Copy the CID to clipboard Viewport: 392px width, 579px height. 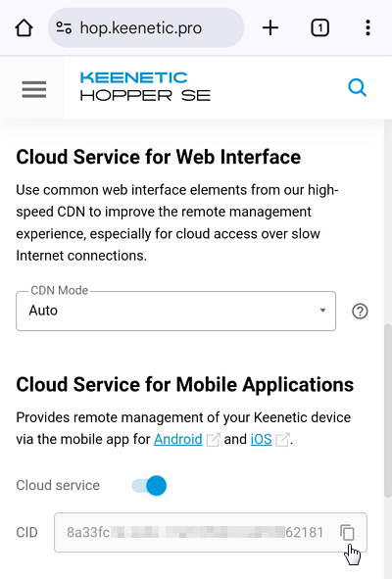(347, 533)
